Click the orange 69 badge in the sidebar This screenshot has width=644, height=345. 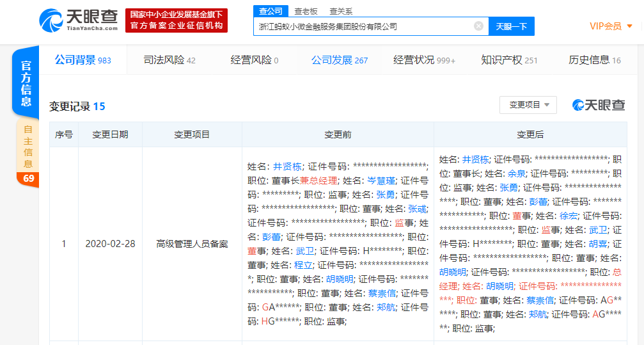pos(28,179)
